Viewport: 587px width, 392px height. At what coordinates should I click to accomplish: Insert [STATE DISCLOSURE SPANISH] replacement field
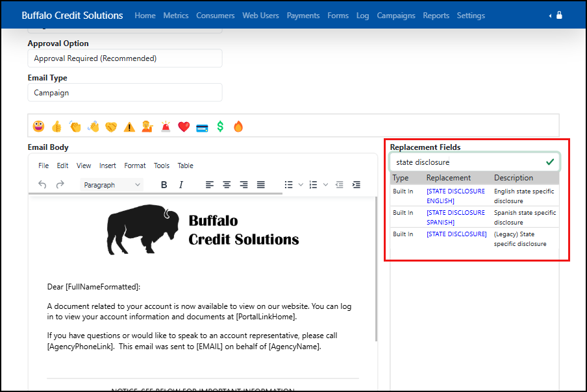coord(456,217)
